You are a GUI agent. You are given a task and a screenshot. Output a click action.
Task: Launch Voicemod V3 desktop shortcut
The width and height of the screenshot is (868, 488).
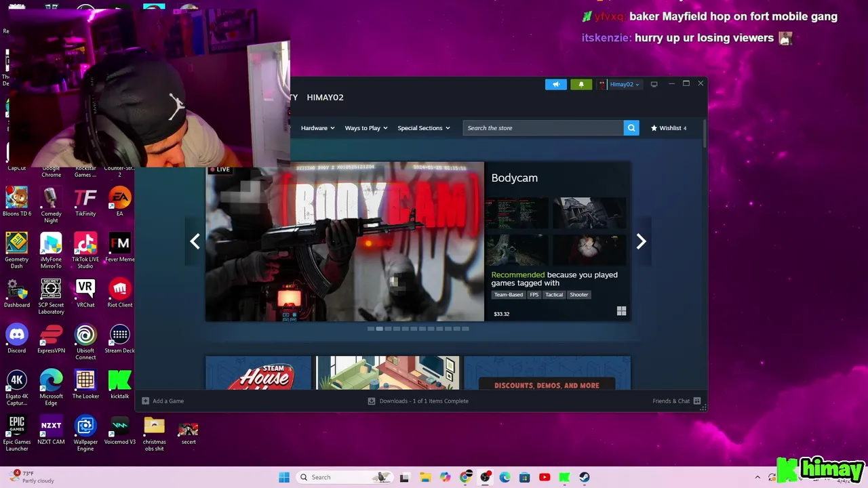pos(120,430)
